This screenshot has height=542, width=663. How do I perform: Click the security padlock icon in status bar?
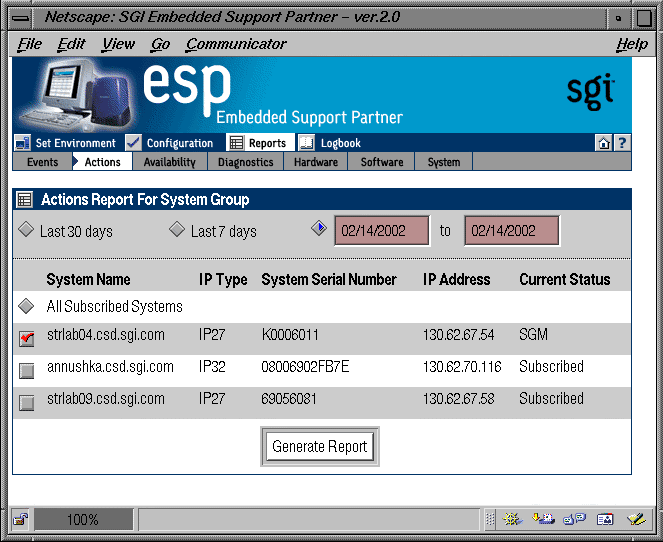pos(20,519)
